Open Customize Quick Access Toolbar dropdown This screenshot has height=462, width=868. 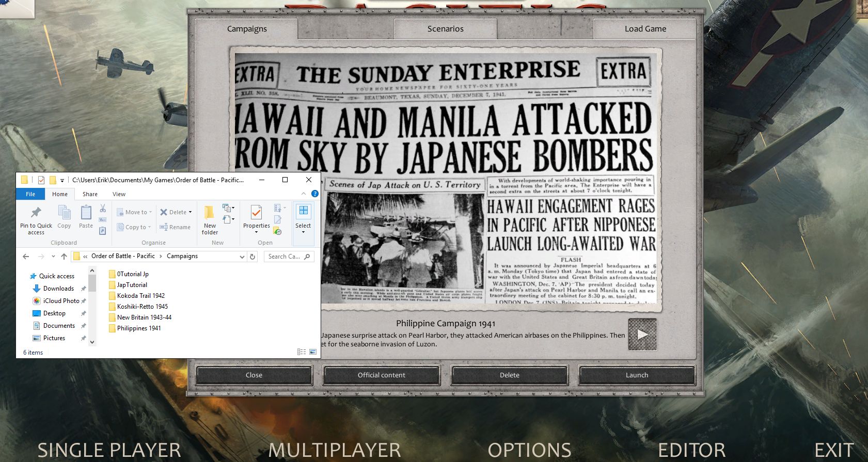pyautogui.click(x=62, y=180)
